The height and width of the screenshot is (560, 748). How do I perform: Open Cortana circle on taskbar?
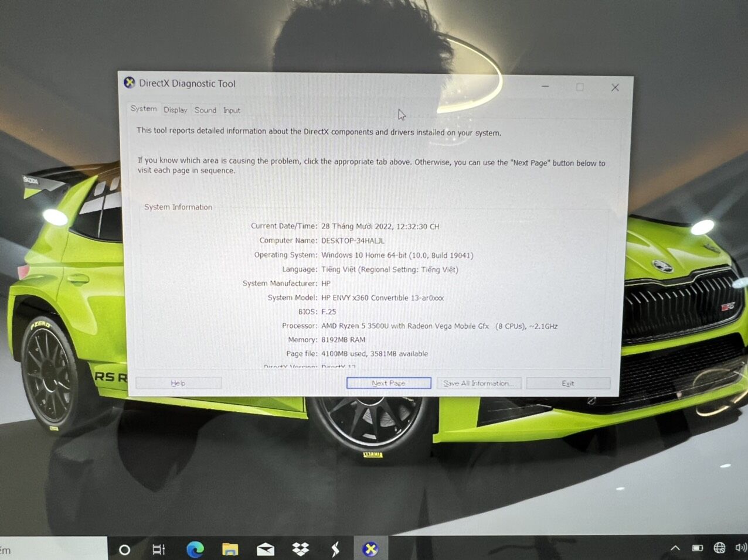coord(124,549)
